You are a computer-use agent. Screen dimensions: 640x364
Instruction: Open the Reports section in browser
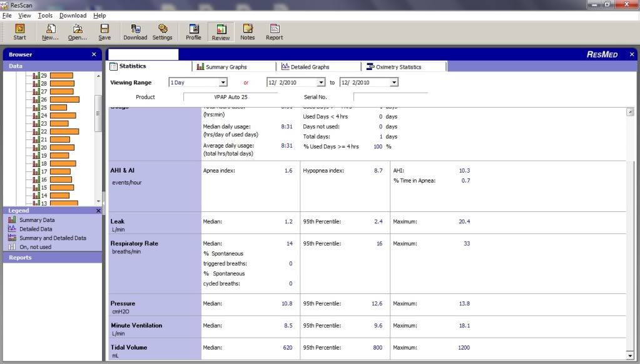(53, 258)
